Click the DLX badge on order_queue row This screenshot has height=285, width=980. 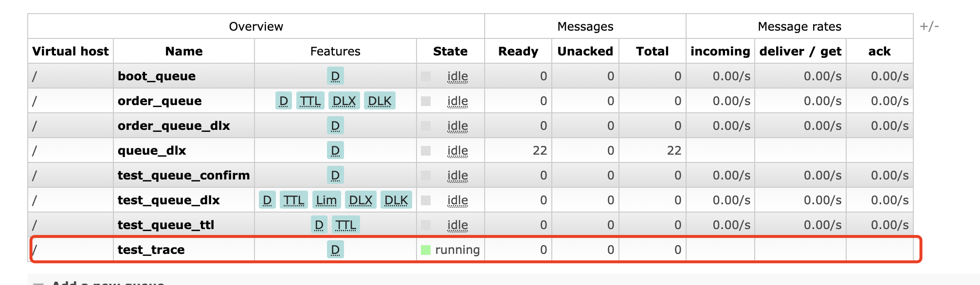pyautogui.click(x=344, y=101)
